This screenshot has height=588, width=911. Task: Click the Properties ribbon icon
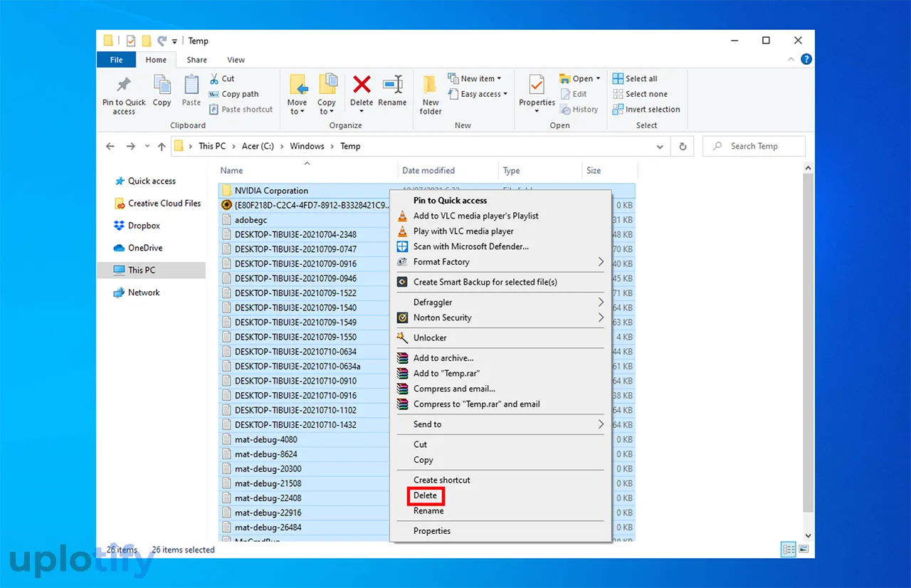click(x=537, y=86)
